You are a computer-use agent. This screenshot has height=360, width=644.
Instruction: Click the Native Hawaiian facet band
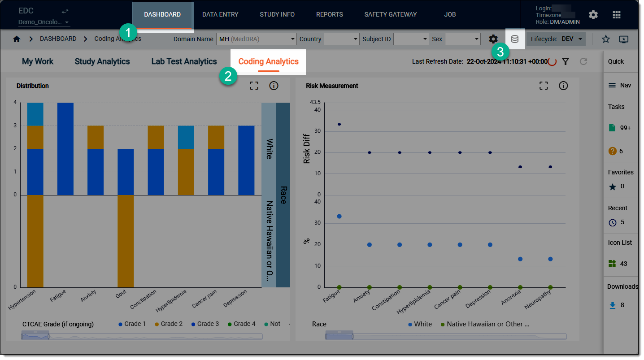tap(269, 241)
